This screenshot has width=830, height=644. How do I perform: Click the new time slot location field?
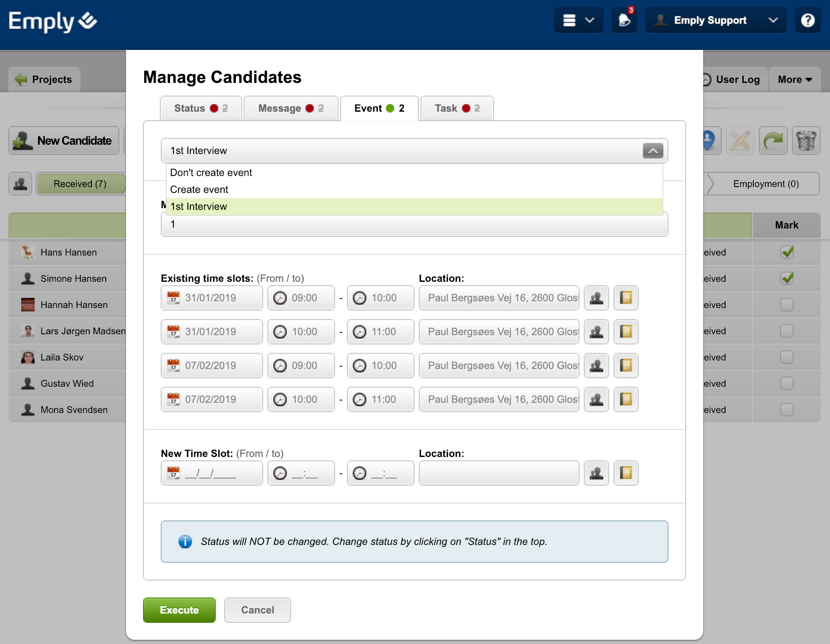[499, 473]
